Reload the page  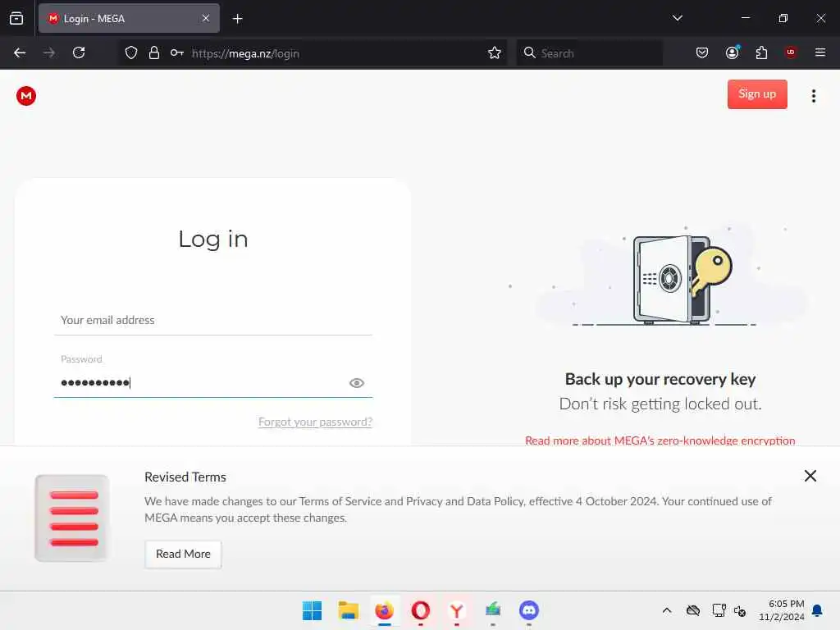point(79,52)
